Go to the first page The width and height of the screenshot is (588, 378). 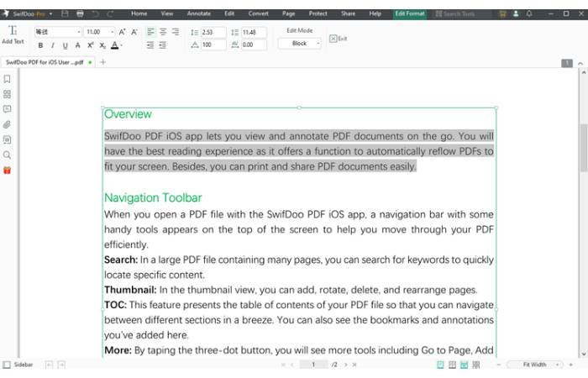[283, 365]
